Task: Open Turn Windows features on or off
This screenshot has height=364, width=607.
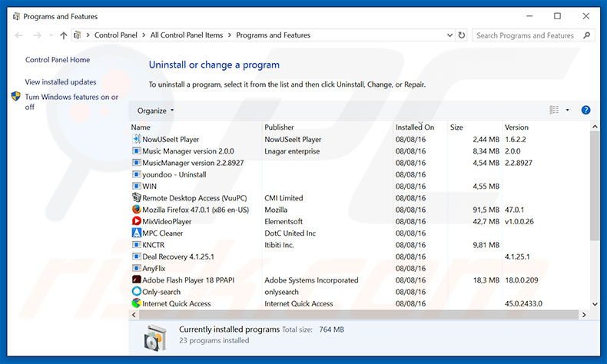Action: pyautogui.click(x=71, y=101)
